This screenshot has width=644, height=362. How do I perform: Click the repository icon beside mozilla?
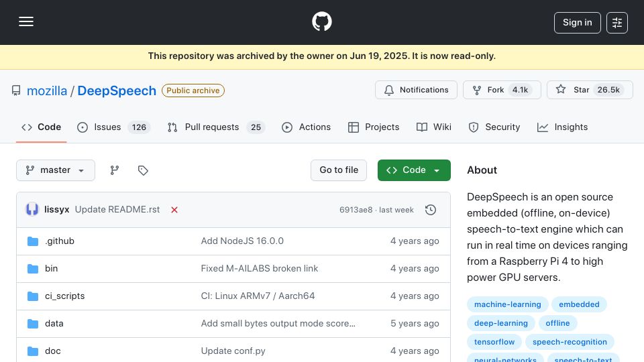point(16,90)
